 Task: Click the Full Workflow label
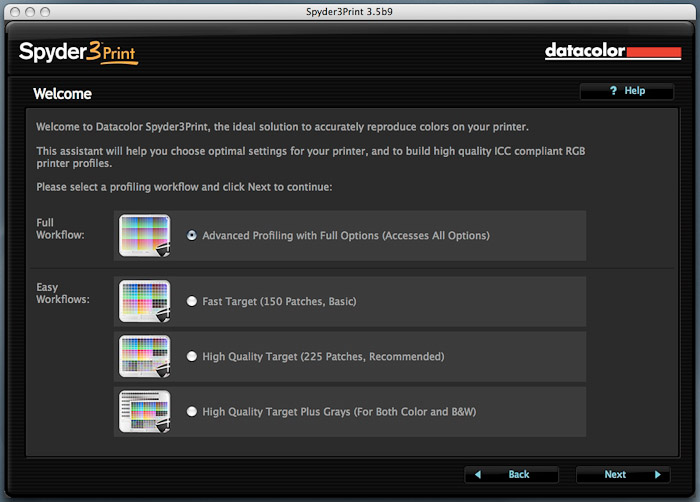coord(59,227)
